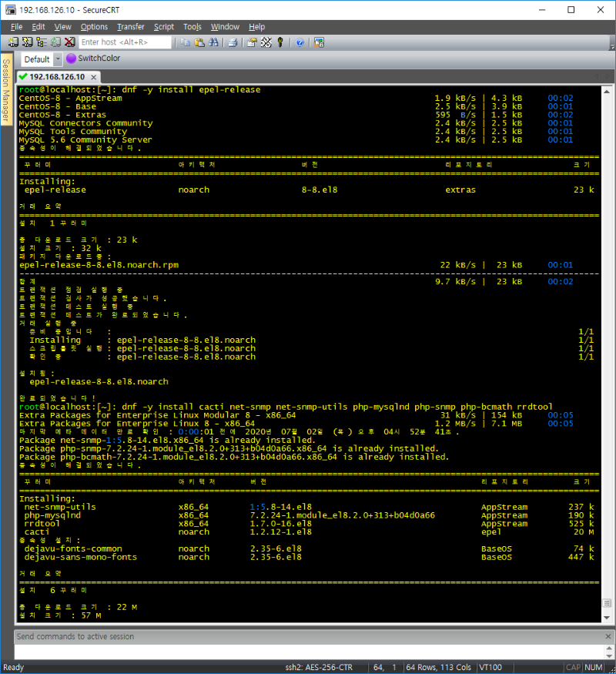Click the key icon in the toolbar
Screen dimensions: 616x674
point(280,42)
